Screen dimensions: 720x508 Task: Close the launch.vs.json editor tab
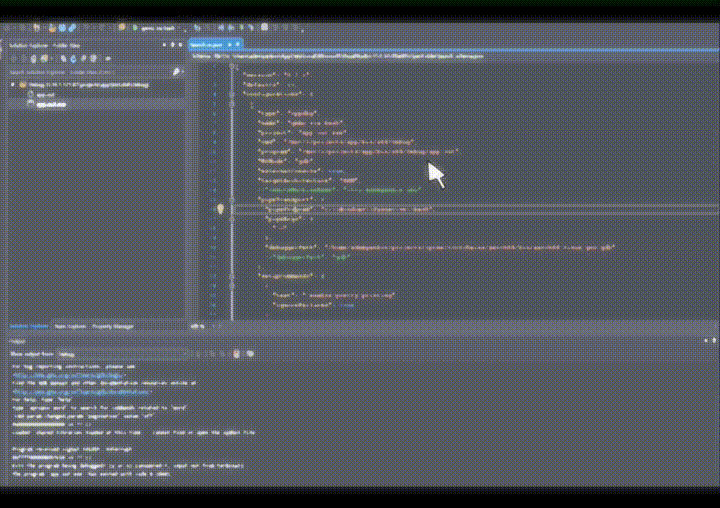tap(237, 44)
